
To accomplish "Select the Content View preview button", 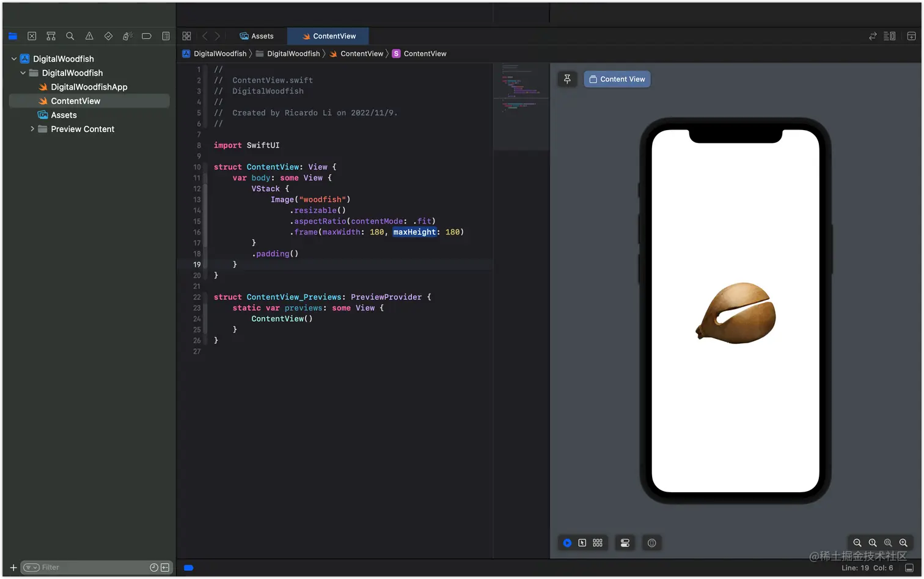I will pos(617,79).
